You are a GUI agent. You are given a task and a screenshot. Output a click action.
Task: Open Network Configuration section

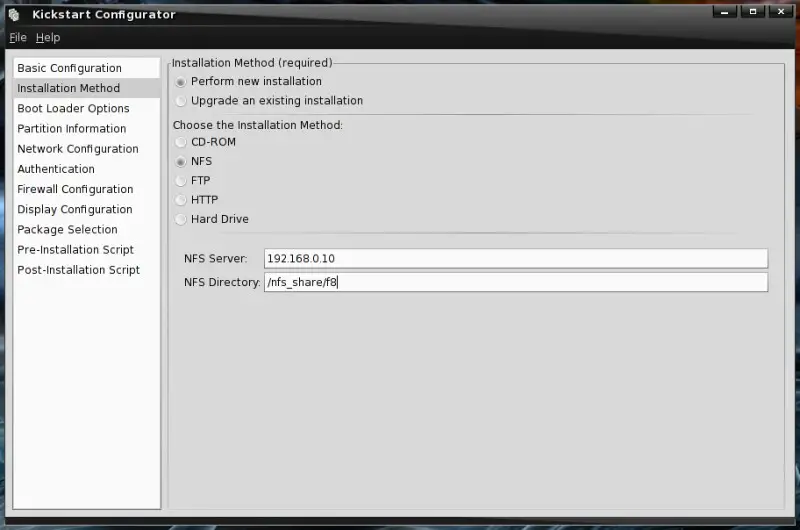point(87,149)
